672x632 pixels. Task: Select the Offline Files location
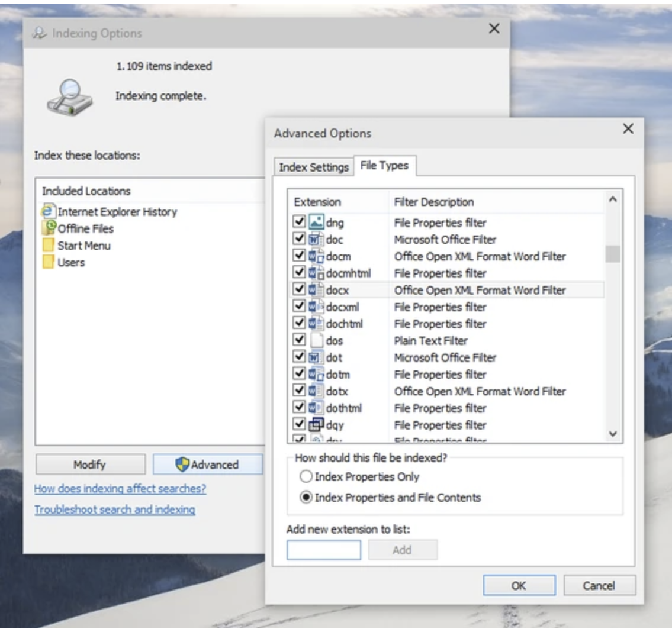point(86,228)
